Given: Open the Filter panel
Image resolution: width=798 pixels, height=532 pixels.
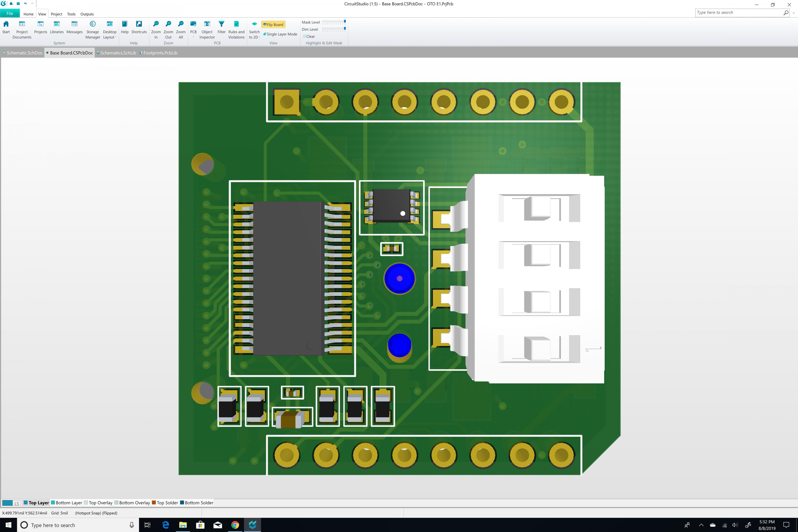Looking at the screenshot, I should (x=221, y=28).
